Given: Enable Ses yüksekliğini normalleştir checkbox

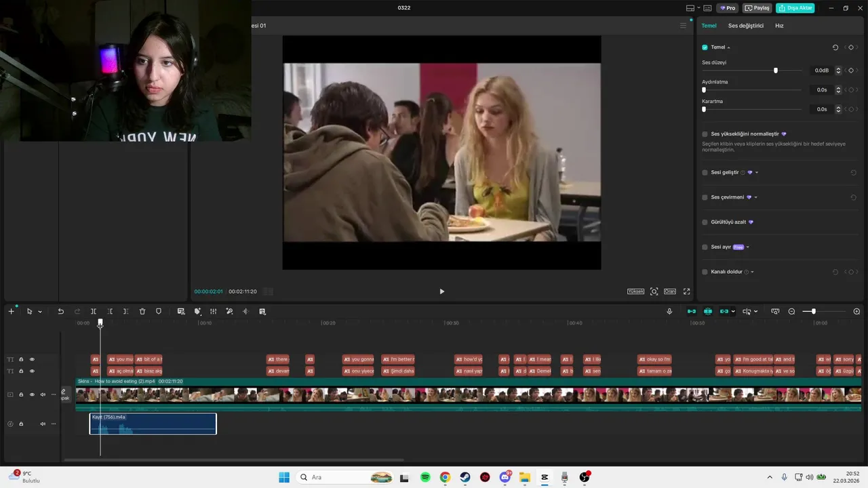Looking at the screenshot, I should (x=705, y=134).
